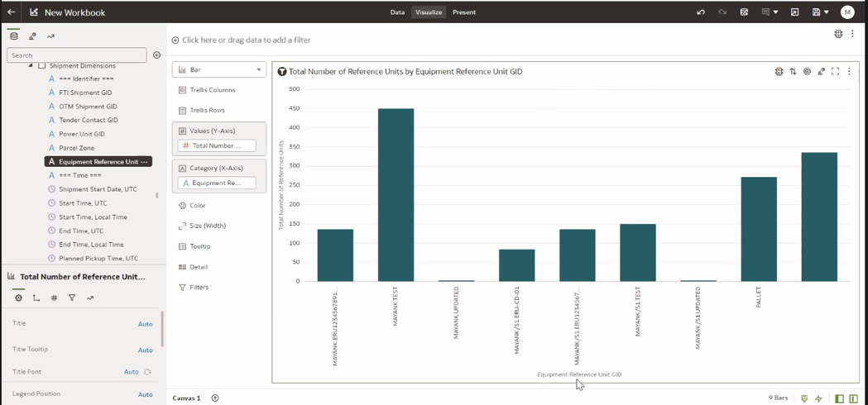Switch to the Present tab
The width and height of the screenshot is (868, 405).
click(x=463, y=12)
